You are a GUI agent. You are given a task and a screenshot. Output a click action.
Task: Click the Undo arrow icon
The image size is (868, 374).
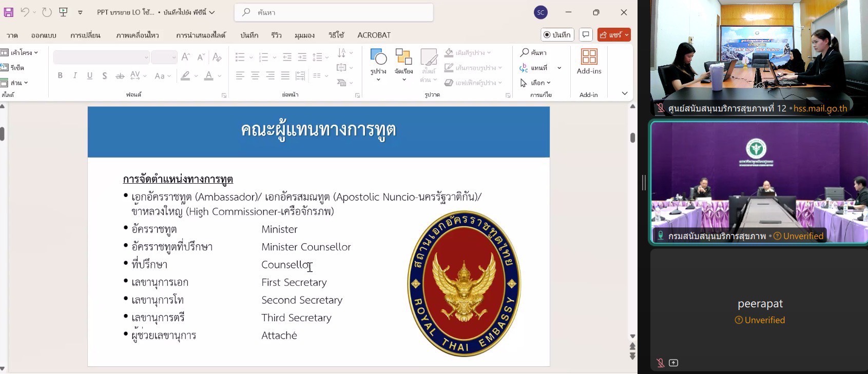point(25,12)
